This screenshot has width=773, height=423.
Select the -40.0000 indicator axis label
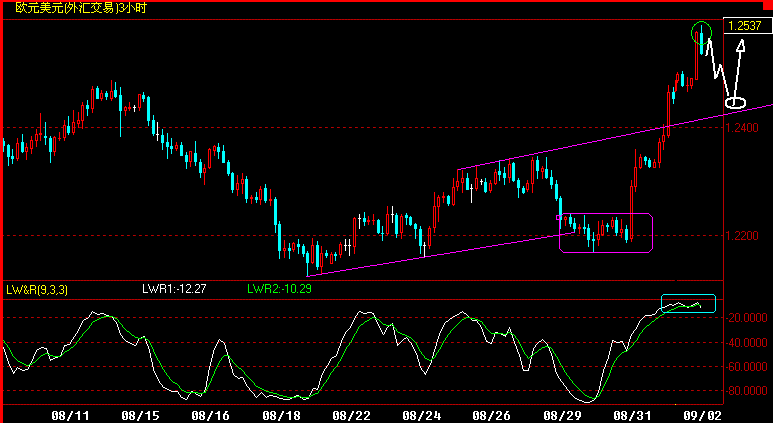coord(746,342)
